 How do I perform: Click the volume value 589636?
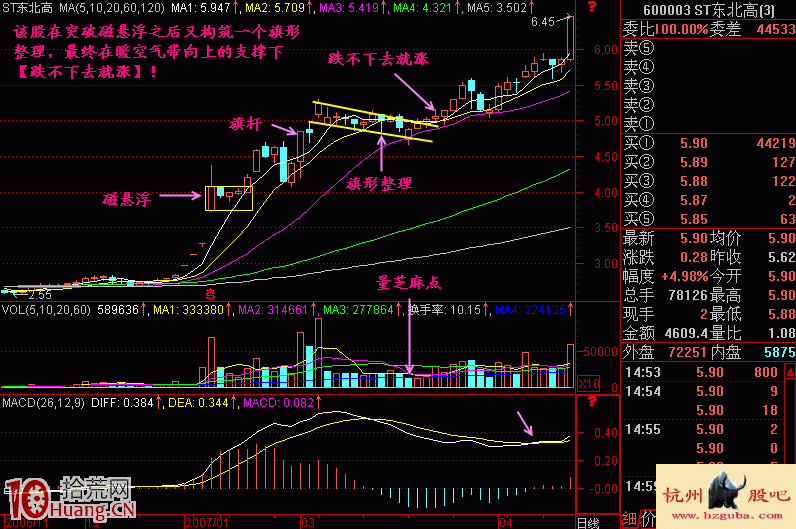[x=118, y=310]
